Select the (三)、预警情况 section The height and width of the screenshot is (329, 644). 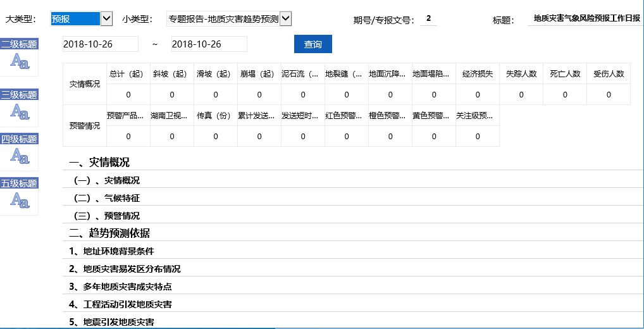coord(107,216)
